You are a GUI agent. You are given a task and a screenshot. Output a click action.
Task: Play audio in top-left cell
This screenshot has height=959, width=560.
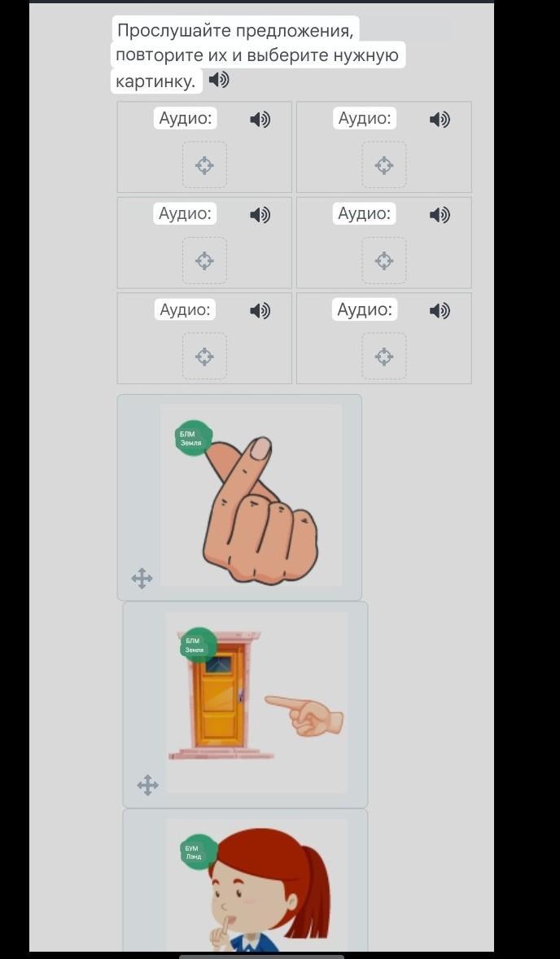tap(260, 119)
